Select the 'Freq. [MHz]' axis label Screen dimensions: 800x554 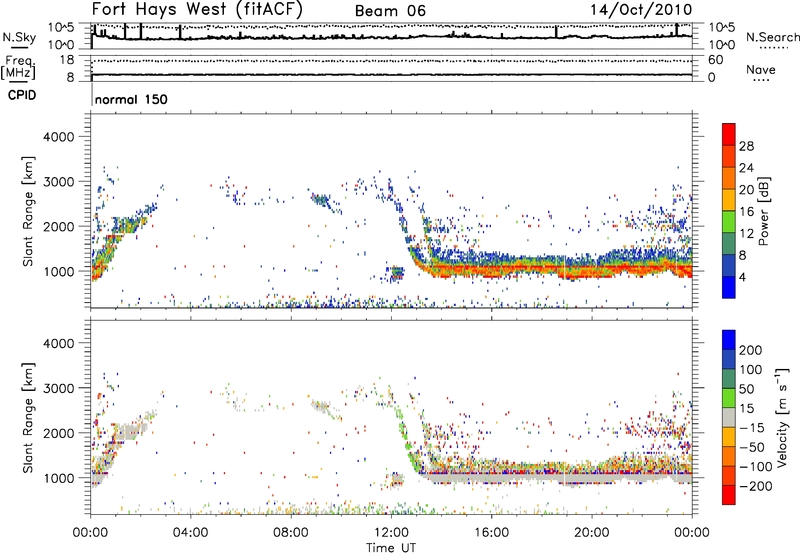pyautogui.click(x=18, y=68)
